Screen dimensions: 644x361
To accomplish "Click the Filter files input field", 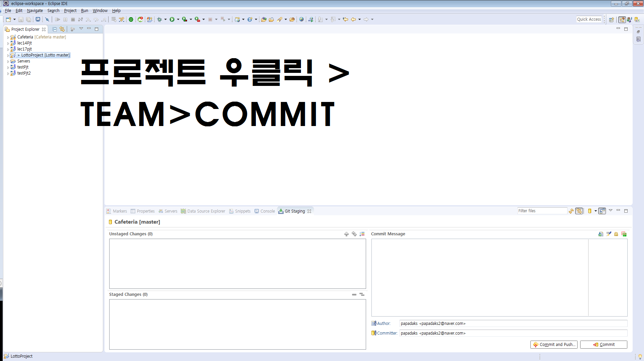I will pos(541,211).
